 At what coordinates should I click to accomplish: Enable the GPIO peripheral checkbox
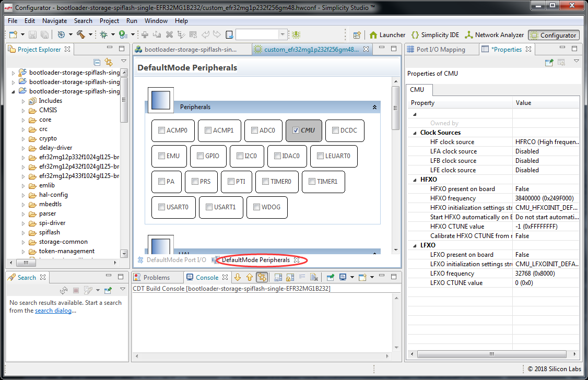coord(200,156)
